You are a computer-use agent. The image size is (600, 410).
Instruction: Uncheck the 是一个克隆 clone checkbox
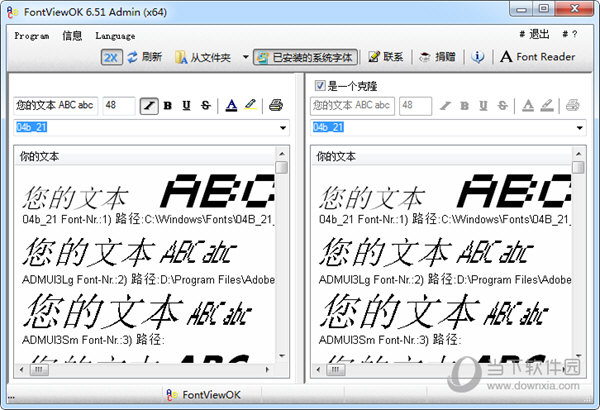pos(320,85)
